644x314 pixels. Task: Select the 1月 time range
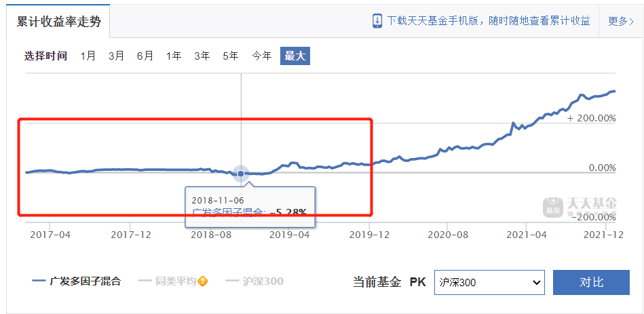pos(88,56)
